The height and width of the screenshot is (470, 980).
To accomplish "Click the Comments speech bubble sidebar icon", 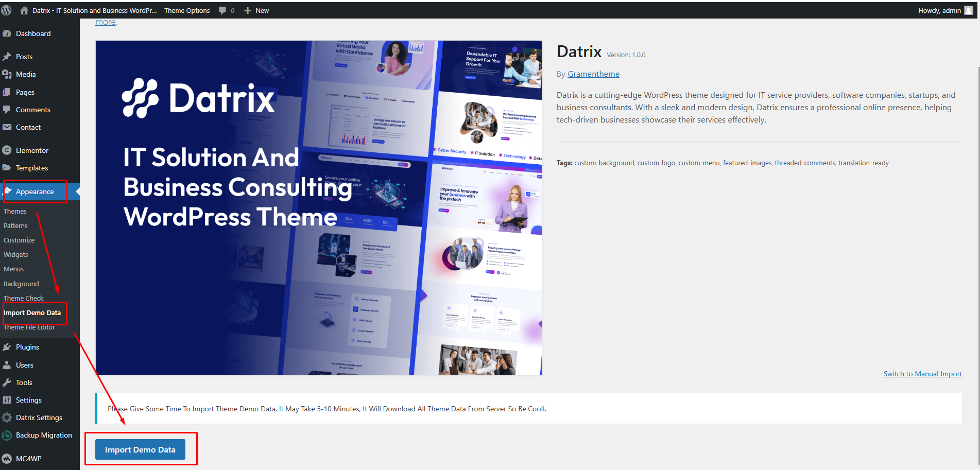I will click(7, 110).
